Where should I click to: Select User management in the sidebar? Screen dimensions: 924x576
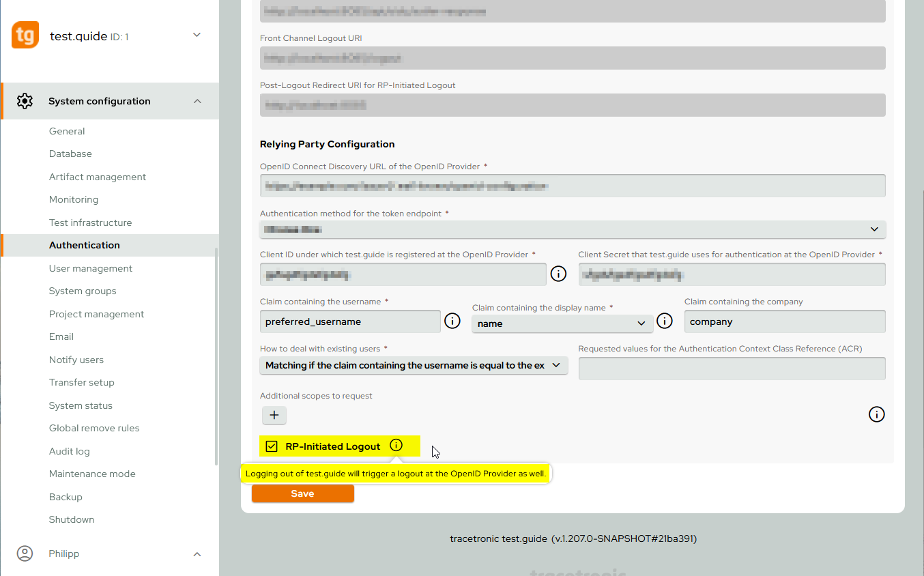[90, 268]
